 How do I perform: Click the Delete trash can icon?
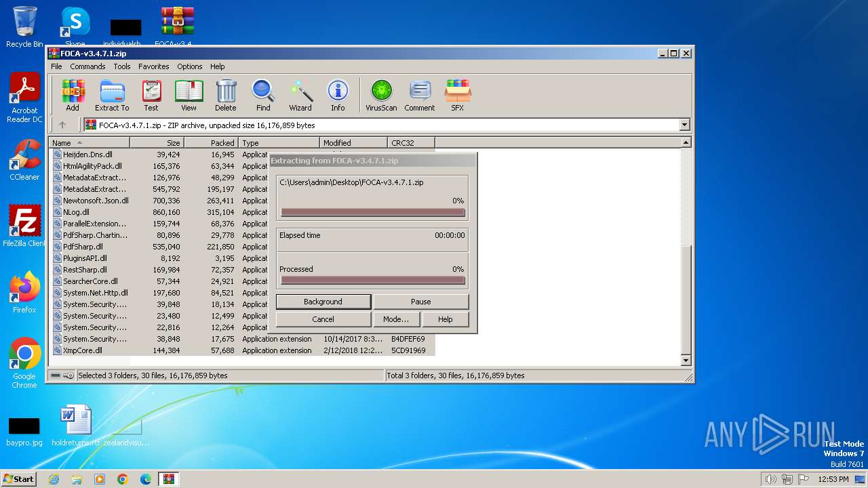tap(226, 96)
